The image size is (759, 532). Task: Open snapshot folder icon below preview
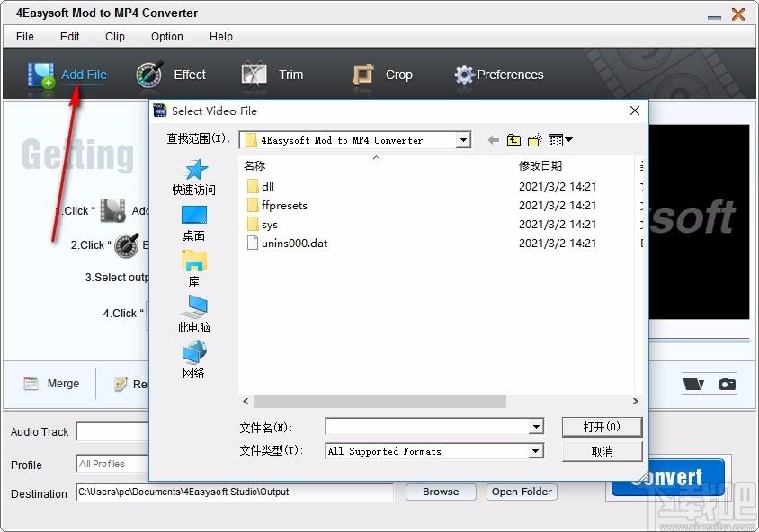693,384
